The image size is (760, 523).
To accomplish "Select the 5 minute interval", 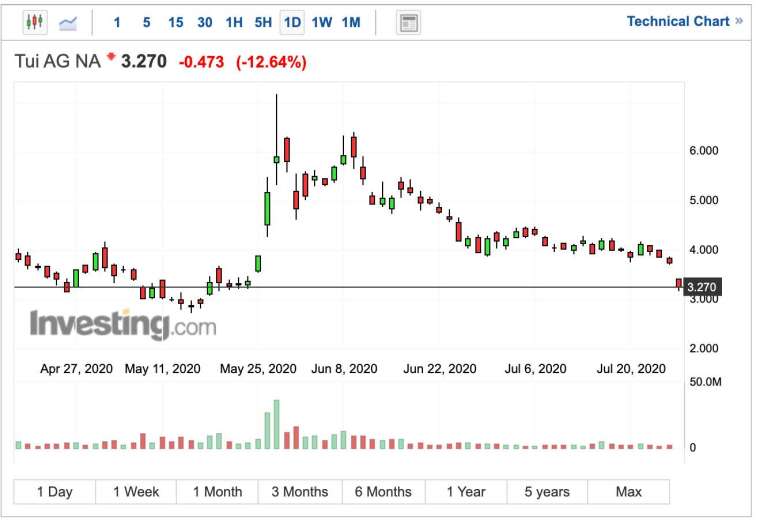I will (146, 22).
